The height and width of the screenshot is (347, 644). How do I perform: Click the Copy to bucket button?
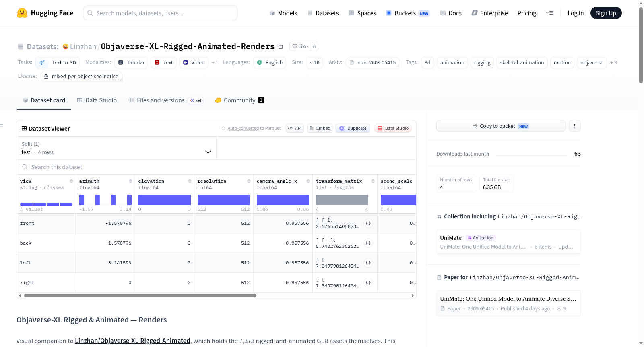(501, 126)
